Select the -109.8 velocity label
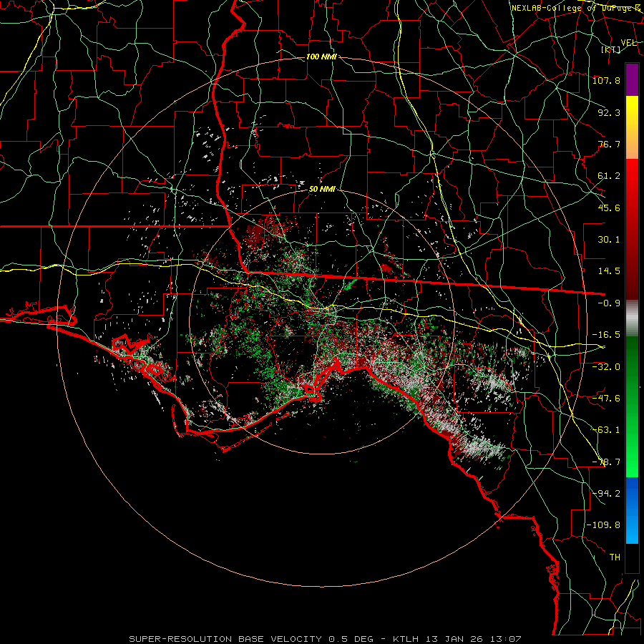 [x=603, y=525]
